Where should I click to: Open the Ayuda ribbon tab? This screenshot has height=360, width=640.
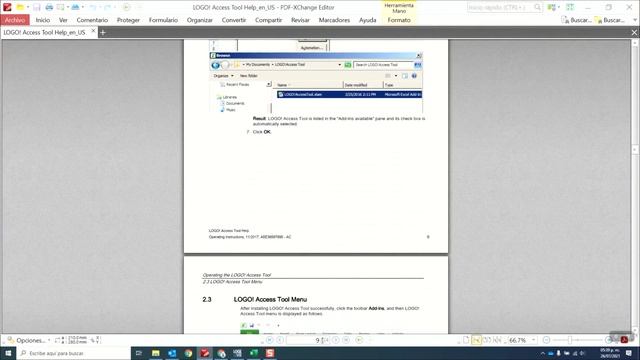[367, 20]
